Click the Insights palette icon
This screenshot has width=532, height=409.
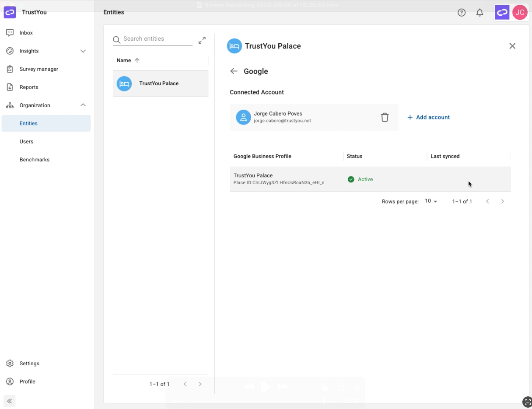coord(10,51)
